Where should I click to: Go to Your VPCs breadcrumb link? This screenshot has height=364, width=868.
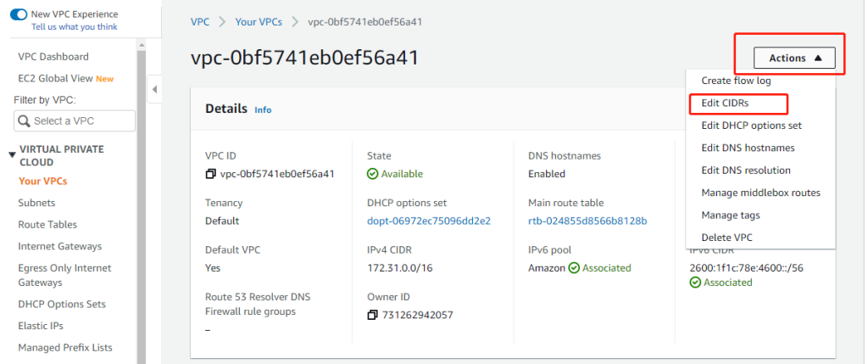258,21
